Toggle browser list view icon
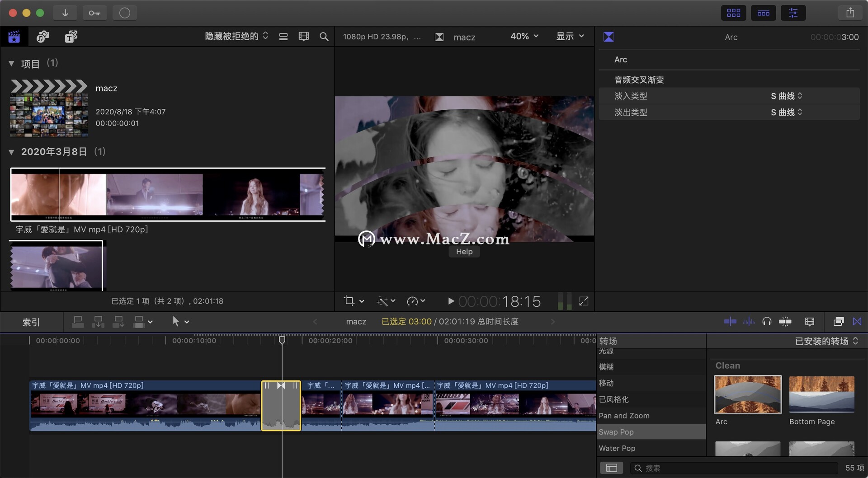868x478 pixels. click(283, 37)
